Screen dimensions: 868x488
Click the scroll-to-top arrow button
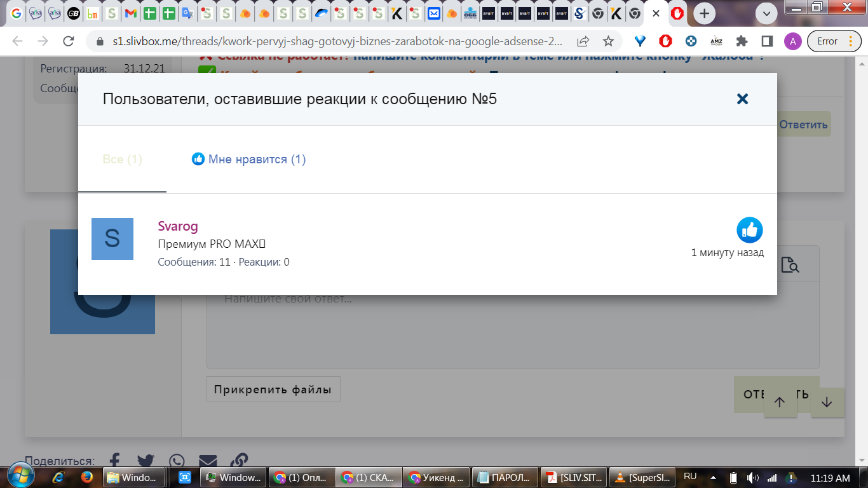[780, 402]
